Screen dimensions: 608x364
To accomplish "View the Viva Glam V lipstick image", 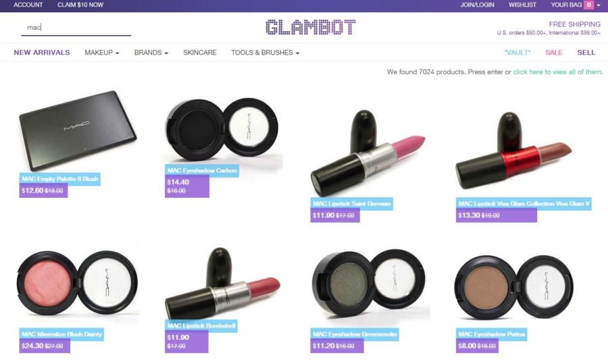I will [513, 151].
